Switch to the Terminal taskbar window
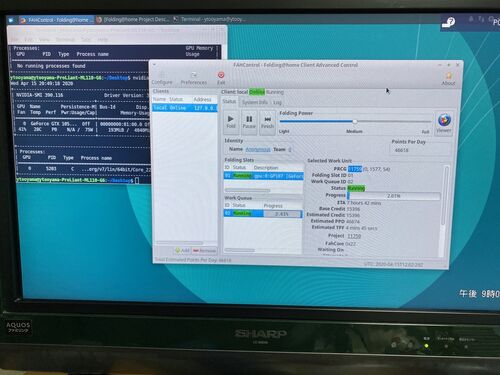Image resolution: width=500 pixels, height=375 pixels. click(210, 19)
